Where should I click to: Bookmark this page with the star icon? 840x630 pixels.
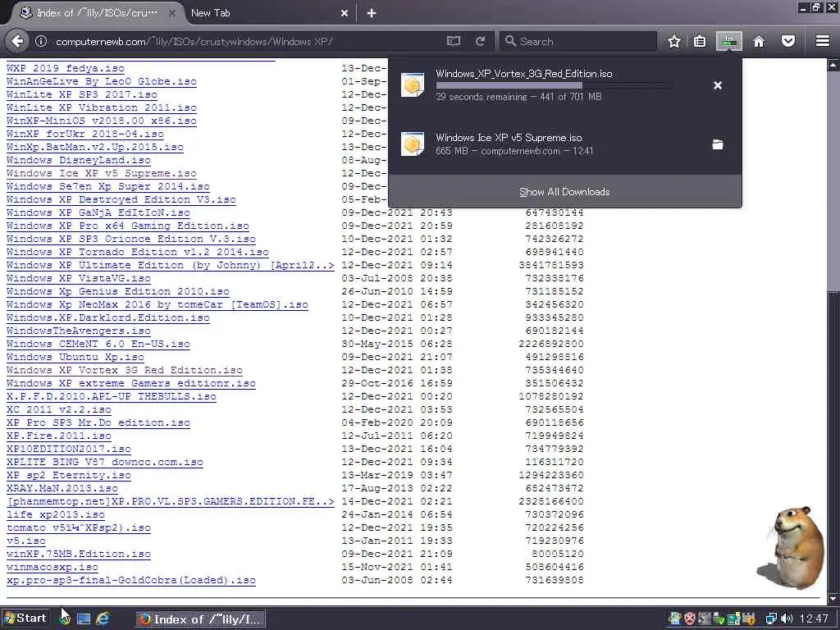click(x=674, y=41)
